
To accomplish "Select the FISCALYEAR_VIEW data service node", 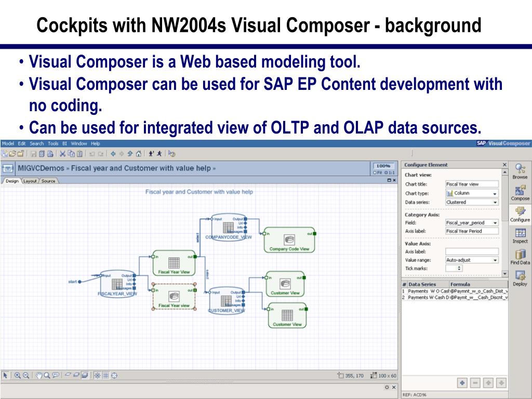I will tap(117, 284).
